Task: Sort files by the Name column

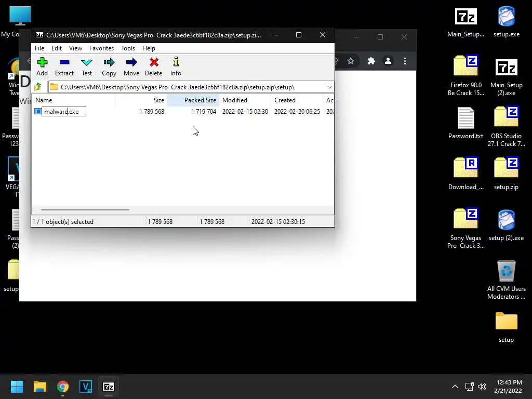Action: [x=73, y=100]
